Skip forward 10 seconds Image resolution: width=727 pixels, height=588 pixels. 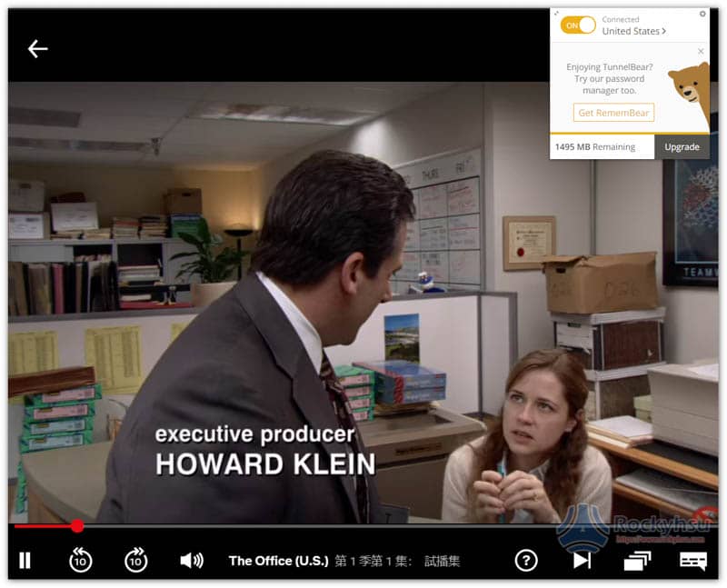tap(135, 560)
